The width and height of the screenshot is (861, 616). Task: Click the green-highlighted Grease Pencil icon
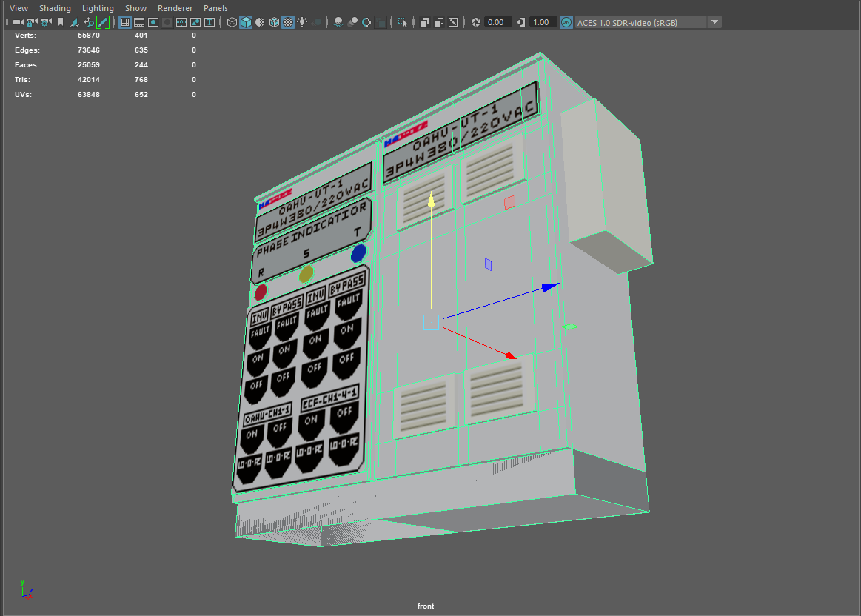coord(103,22)
